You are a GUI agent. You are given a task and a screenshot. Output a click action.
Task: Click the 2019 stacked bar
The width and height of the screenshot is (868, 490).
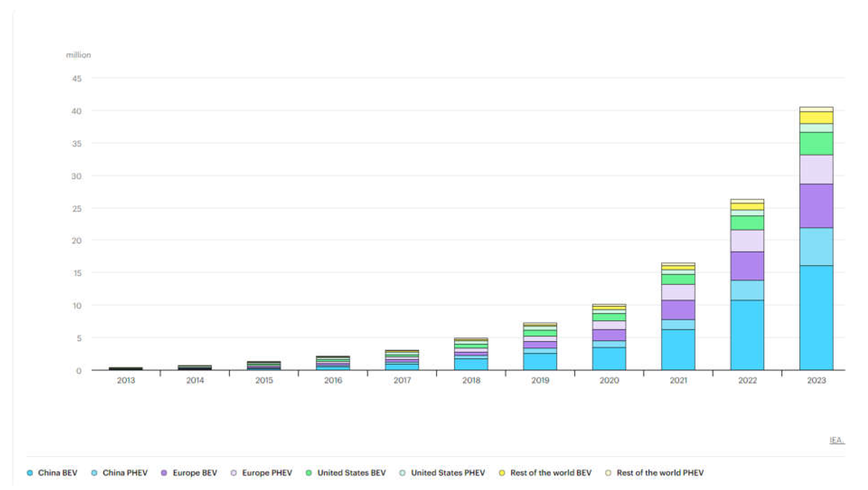tap(540, 346)
